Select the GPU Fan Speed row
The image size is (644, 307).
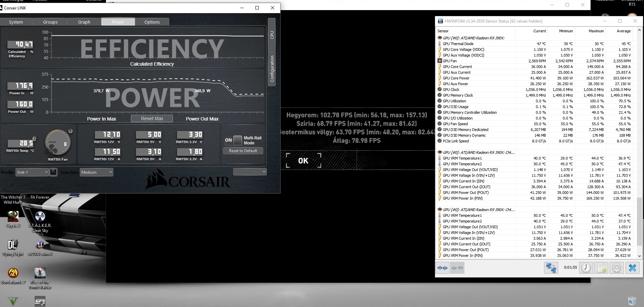tap(535, 124)
